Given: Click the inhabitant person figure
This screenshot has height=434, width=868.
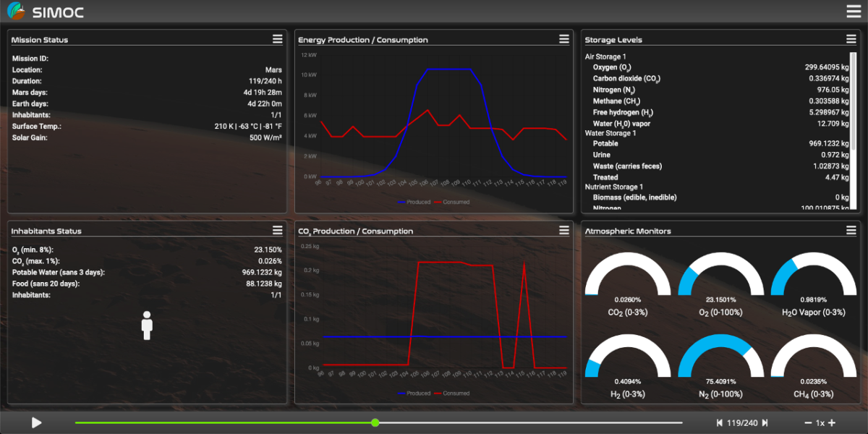Looking at the screenshot, I should [x=147, y=325].
